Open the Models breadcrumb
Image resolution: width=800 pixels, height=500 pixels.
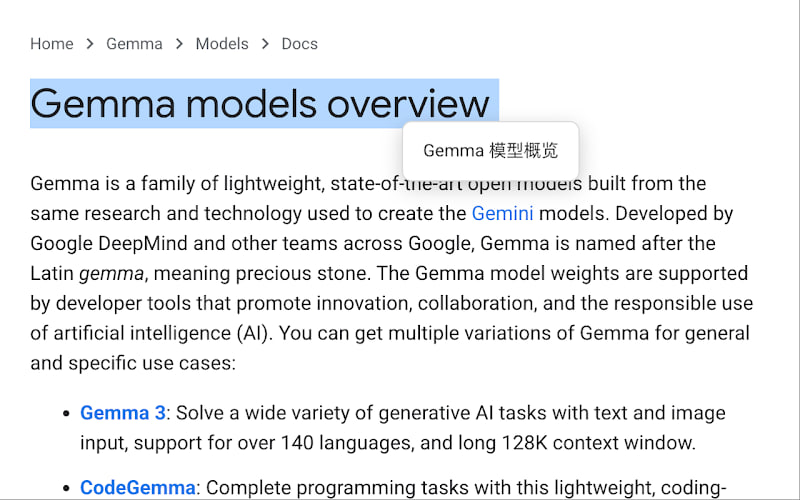(222, 44)
